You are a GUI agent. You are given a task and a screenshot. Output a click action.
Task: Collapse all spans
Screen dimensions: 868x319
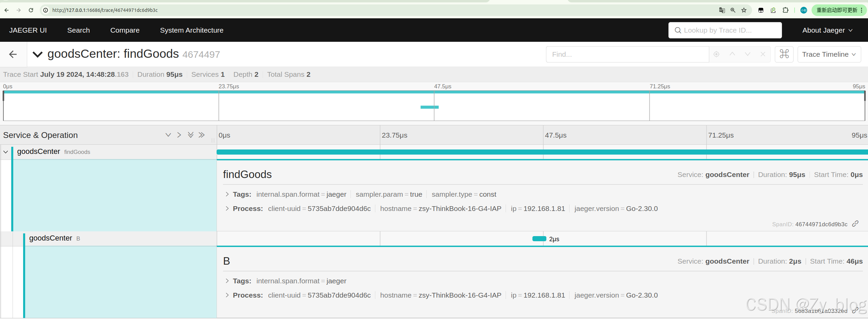(202, 135)
